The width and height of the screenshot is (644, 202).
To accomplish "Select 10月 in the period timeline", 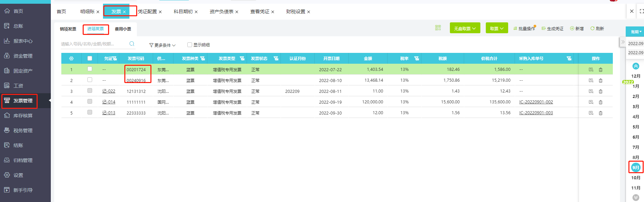I will [636, 178].
